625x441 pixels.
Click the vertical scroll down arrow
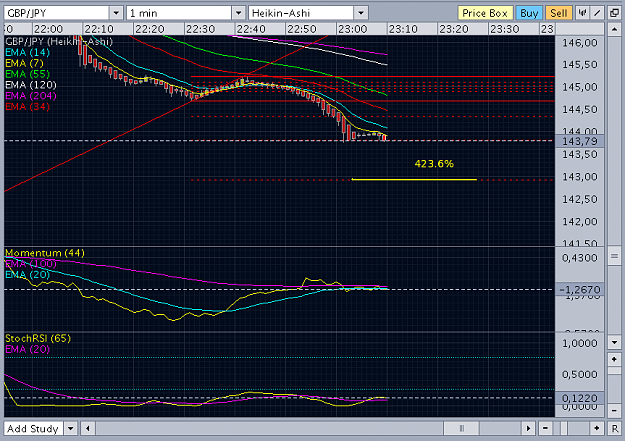(x=614, y=343)
